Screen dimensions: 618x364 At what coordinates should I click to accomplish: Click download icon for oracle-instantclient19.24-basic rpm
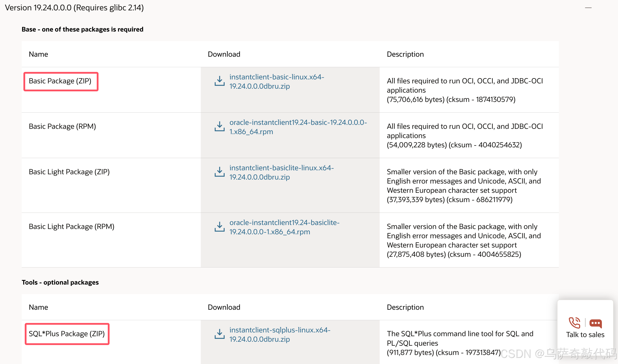coord(220,126)
